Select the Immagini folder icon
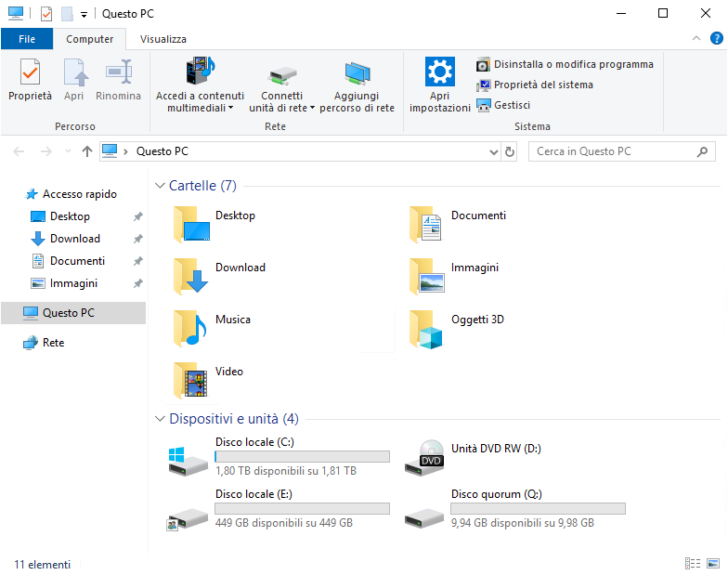Viewport: 728px width, 575px height. point(427,277)
